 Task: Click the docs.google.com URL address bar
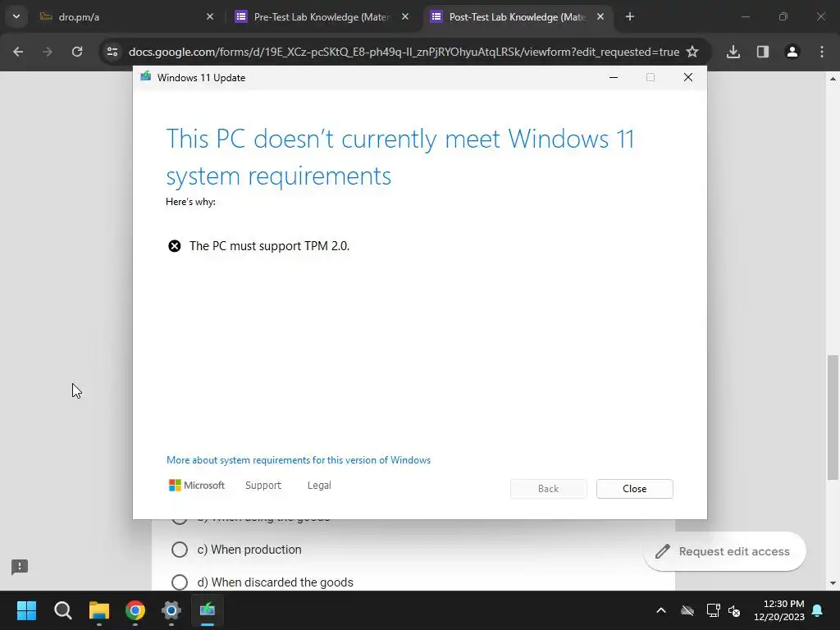[404, 52]
